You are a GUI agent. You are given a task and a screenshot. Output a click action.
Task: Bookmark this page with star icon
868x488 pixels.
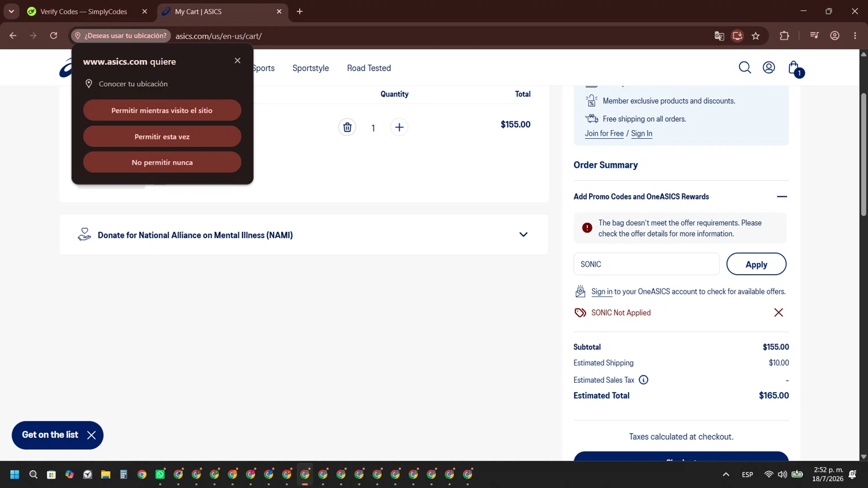(x=756, y=36)
